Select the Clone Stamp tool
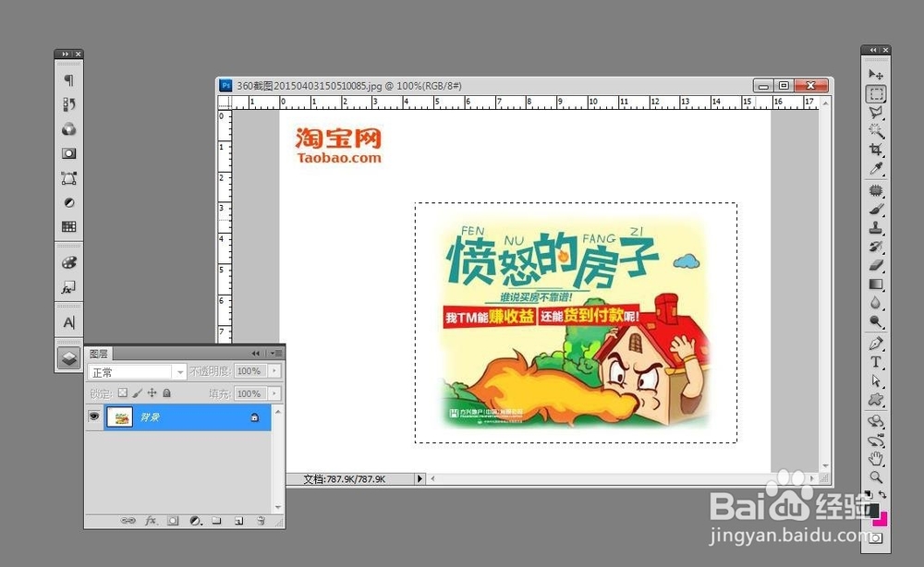Screen dimensions: 924x567 click(x=876, y=228)
